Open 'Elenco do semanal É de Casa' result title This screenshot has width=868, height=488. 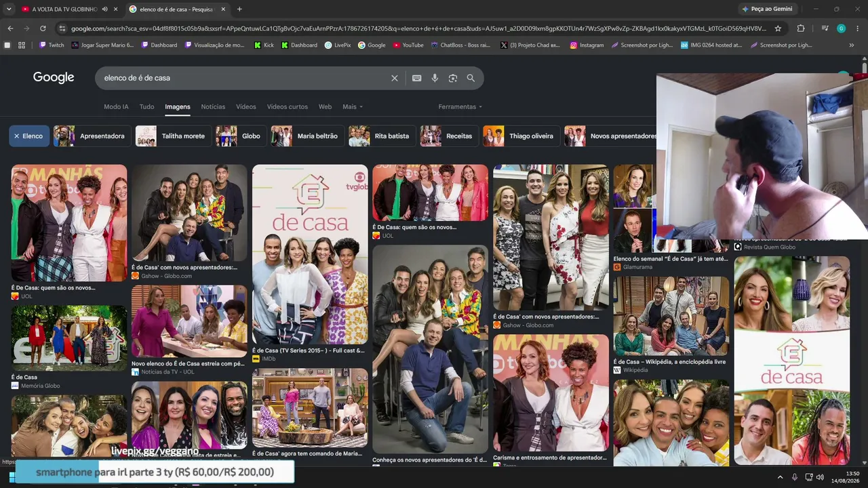point(671,258)
